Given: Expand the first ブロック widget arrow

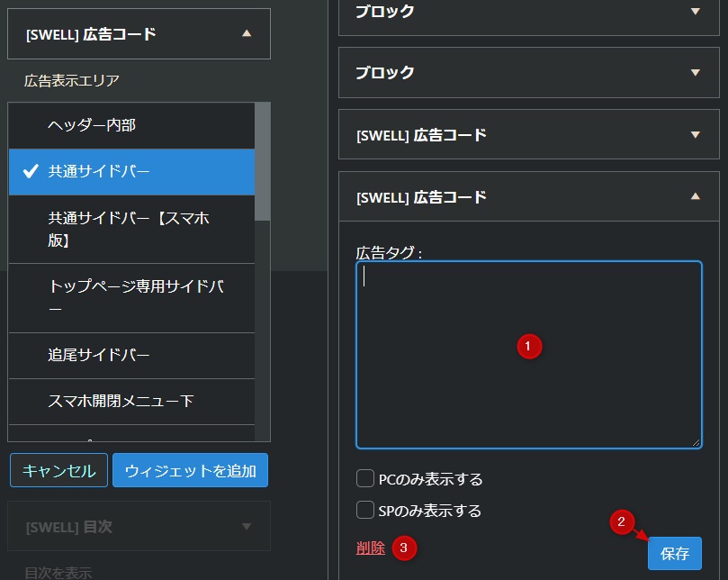Looking at the screenshot, I should (x=695, y=12).
